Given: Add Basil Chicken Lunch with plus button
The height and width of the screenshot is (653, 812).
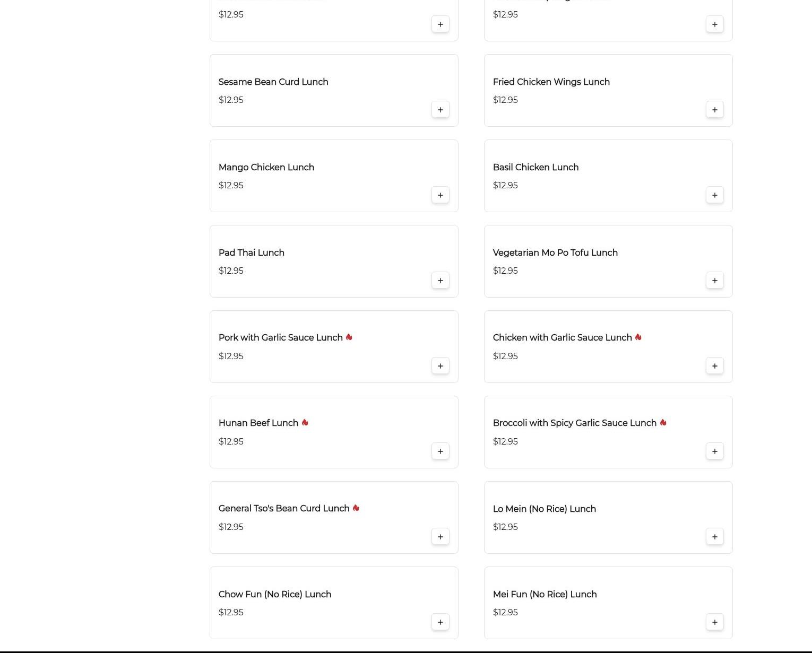Looking at the screenshot, I should tap(715, 195).
